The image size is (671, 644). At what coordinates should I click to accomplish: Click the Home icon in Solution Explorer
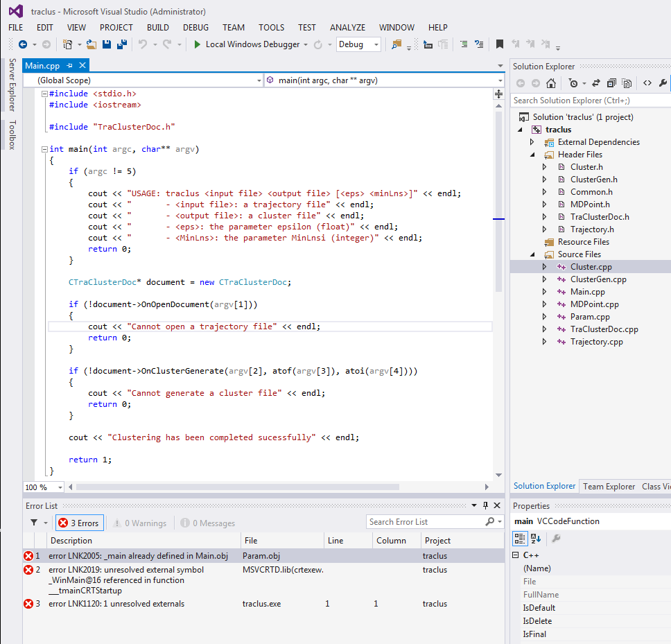click(550, 83)
